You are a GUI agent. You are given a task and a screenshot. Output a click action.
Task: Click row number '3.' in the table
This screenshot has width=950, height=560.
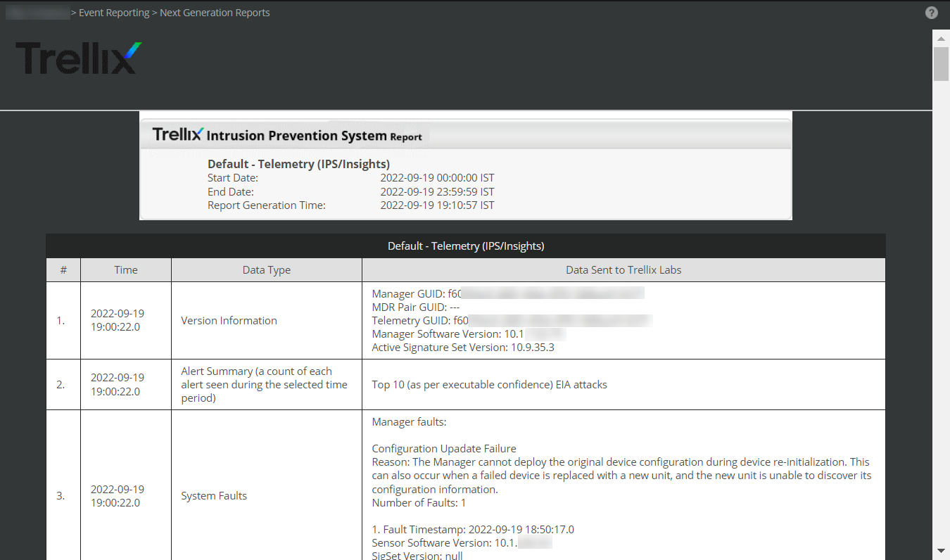click(x=61, y=496)
